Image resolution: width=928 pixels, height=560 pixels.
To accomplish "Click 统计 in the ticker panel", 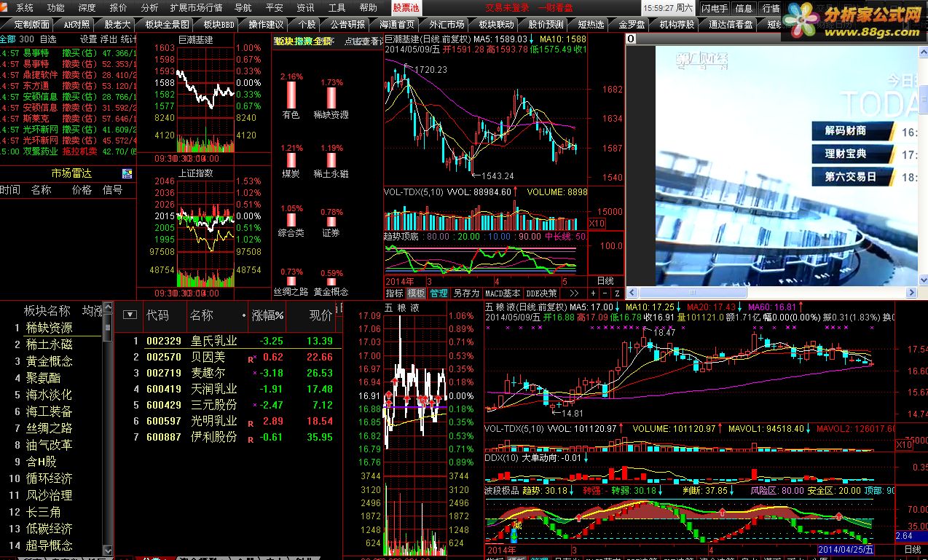I will (x=128, y=39).
